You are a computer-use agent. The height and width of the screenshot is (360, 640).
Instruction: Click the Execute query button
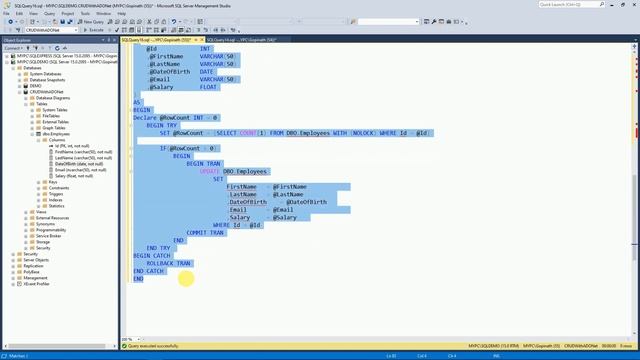93,30
